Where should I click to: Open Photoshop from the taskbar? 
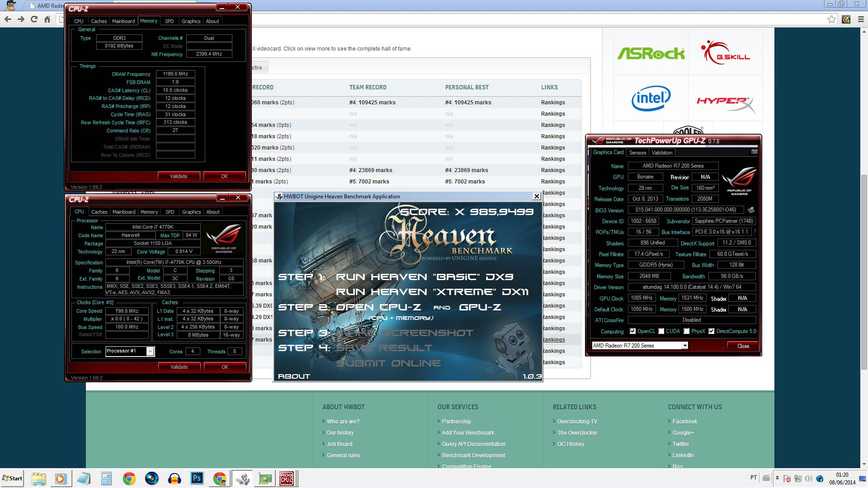click(197, 479)
